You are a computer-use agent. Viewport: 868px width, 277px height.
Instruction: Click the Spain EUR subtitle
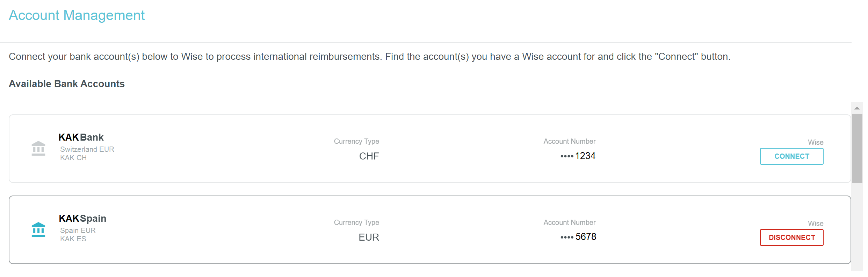click(x=78, y=230)
